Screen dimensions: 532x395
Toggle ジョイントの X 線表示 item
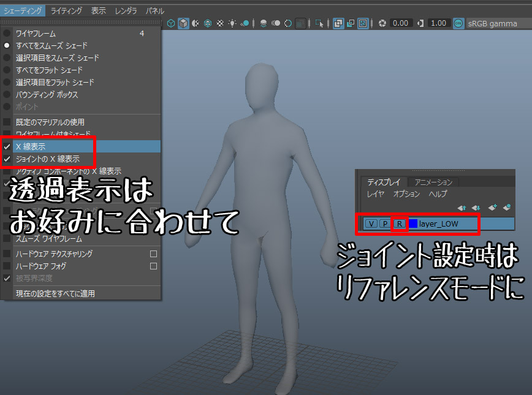pyautogui.click(x=81, y=159)
